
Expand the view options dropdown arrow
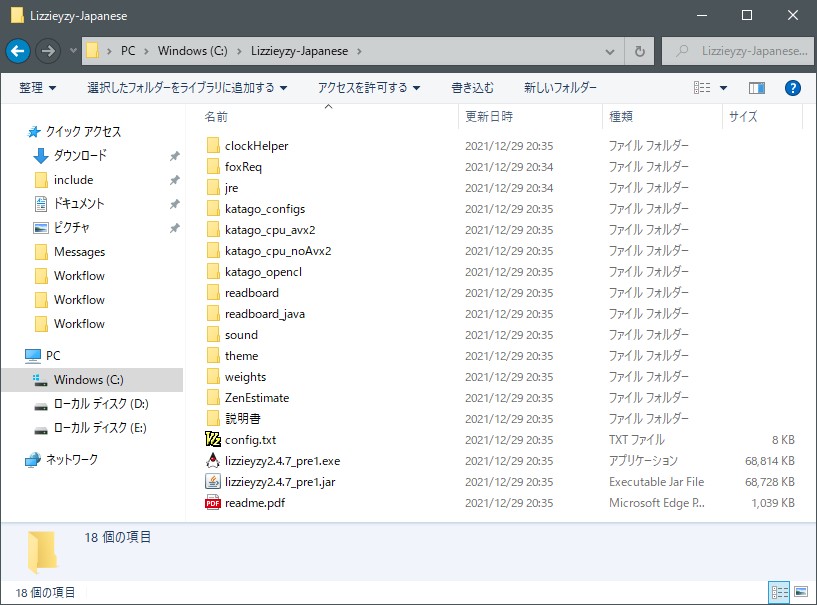[x=723, y=88]
